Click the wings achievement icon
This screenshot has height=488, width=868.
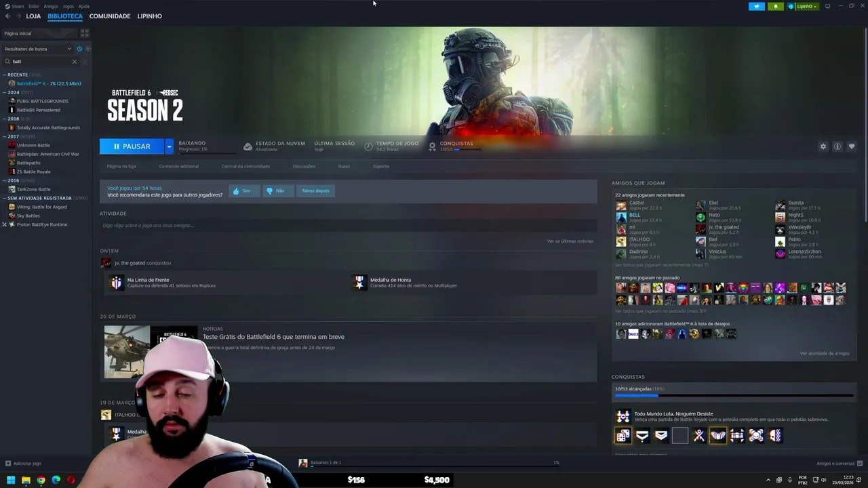coord(718,436)
